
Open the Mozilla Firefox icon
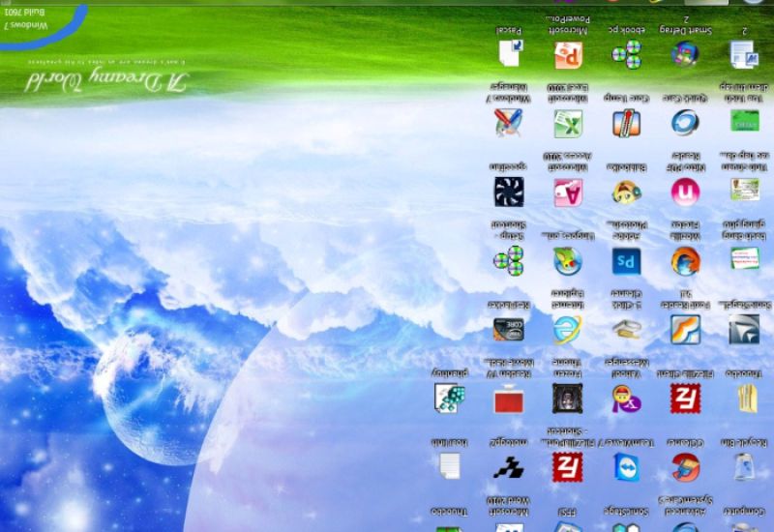[685, 260]
